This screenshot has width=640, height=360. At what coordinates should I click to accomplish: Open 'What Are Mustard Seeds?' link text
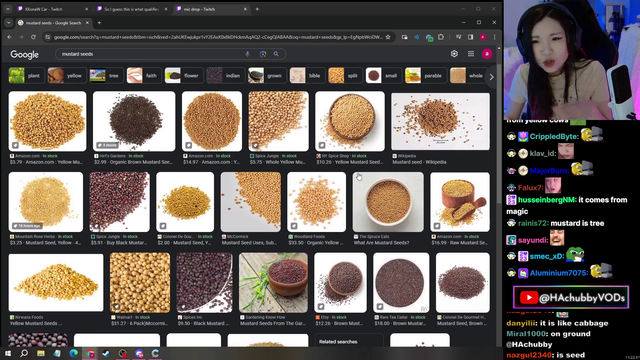pos(381,243)
